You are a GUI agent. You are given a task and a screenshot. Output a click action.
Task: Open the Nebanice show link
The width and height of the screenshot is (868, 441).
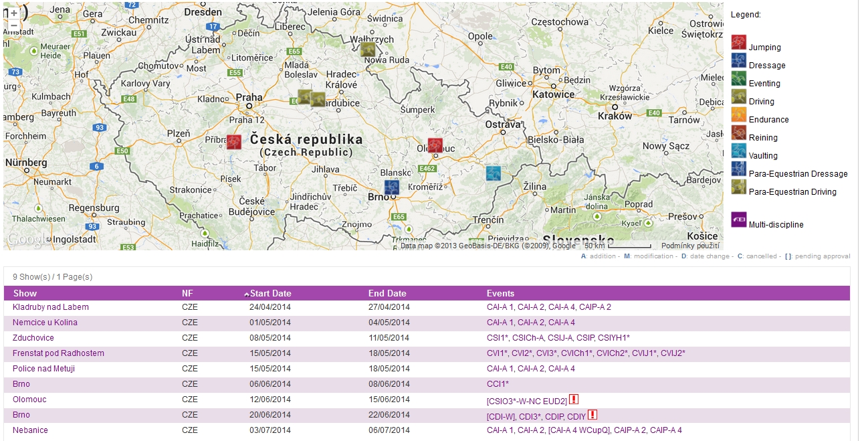30,430
